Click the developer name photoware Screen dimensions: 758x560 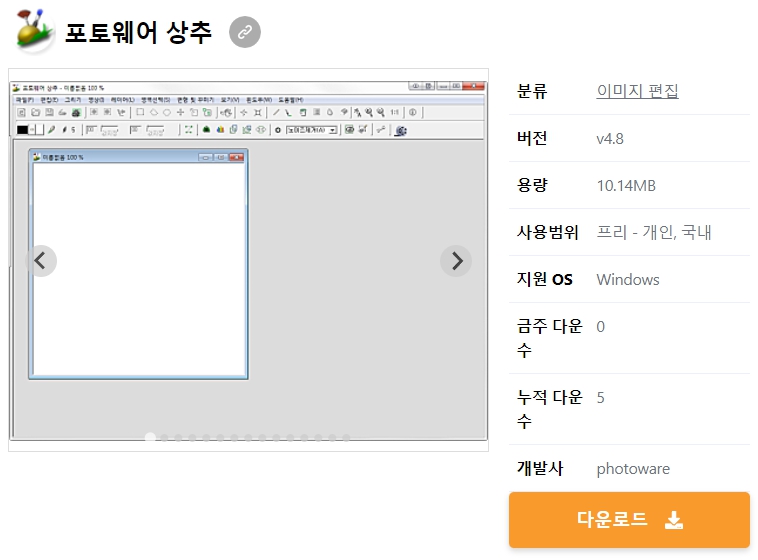point(633,469)
